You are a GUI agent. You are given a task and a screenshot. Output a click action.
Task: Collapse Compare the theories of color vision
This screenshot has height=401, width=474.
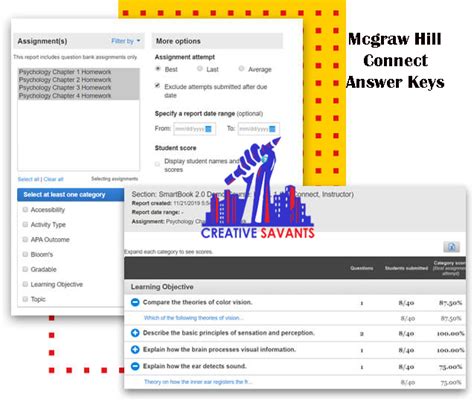[x=135, y=302]
